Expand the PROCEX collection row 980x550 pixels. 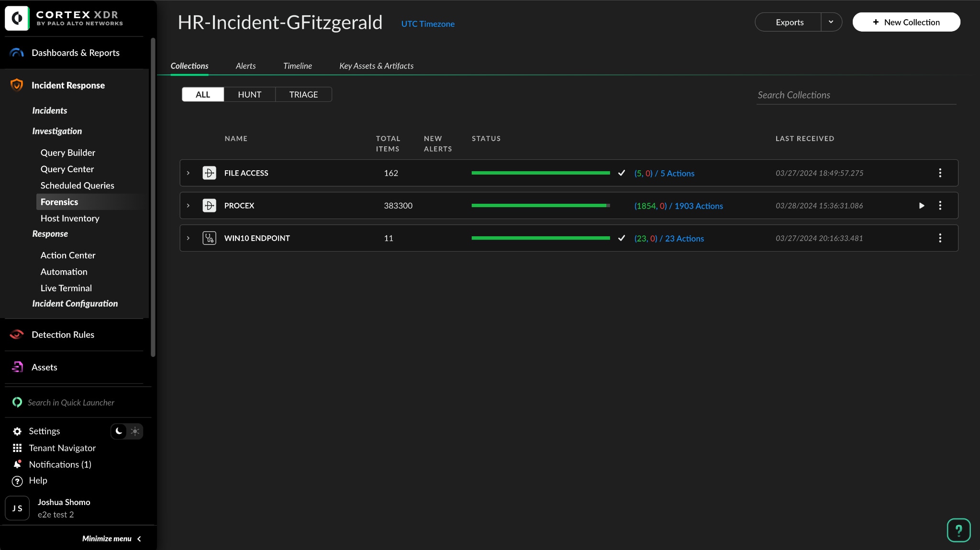(x=188, y=206)
